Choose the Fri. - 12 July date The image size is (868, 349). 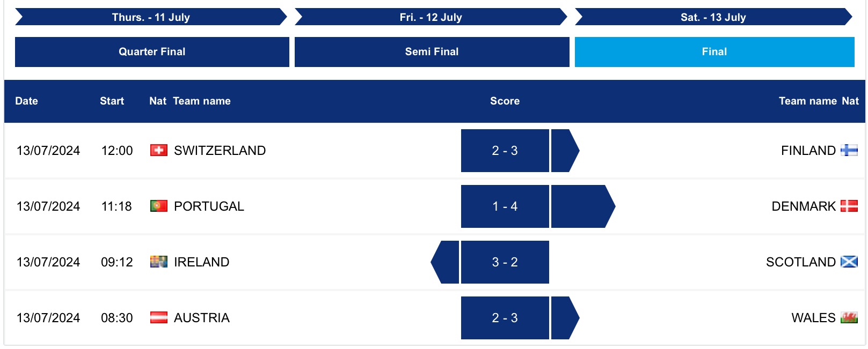click(431, 17)
